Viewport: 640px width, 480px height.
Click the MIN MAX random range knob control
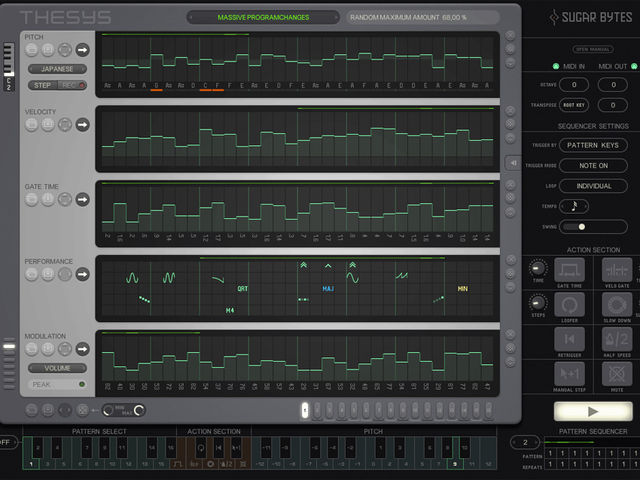point(124,410)
